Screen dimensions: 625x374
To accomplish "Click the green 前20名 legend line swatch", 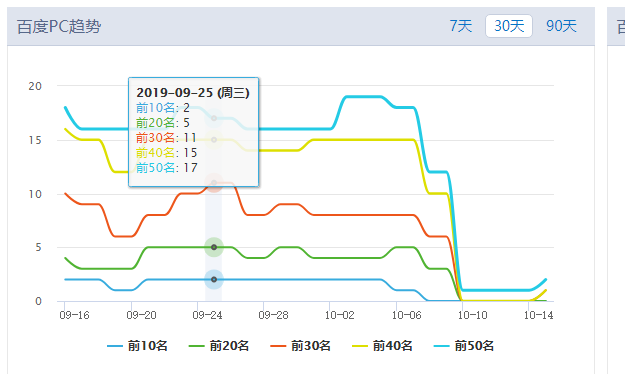I will tap(196, 346).
